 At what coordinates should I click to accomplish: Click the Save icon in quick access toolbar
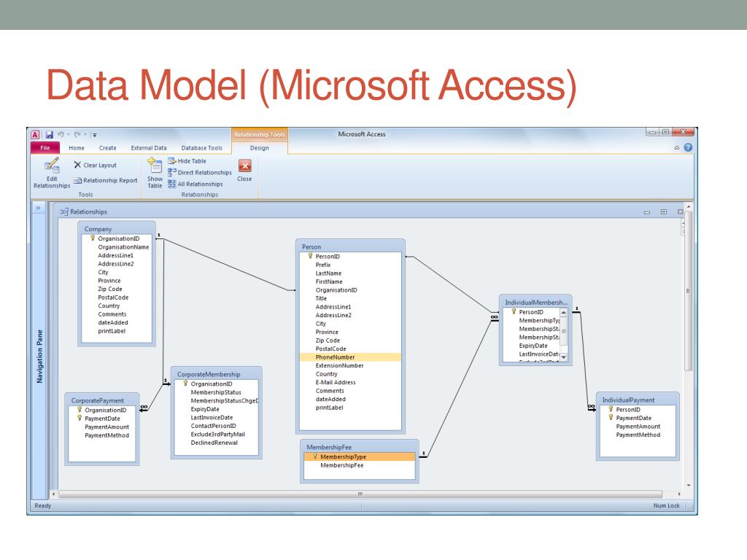(x=49, y=135)
